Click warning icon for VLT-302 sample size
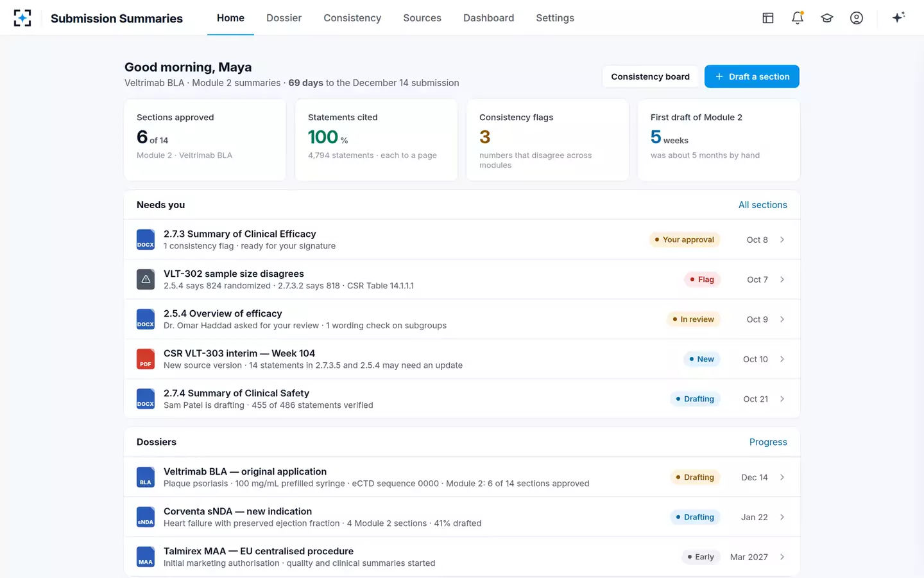Viewport: 924px width, 578px height. (x=146, y=279)
